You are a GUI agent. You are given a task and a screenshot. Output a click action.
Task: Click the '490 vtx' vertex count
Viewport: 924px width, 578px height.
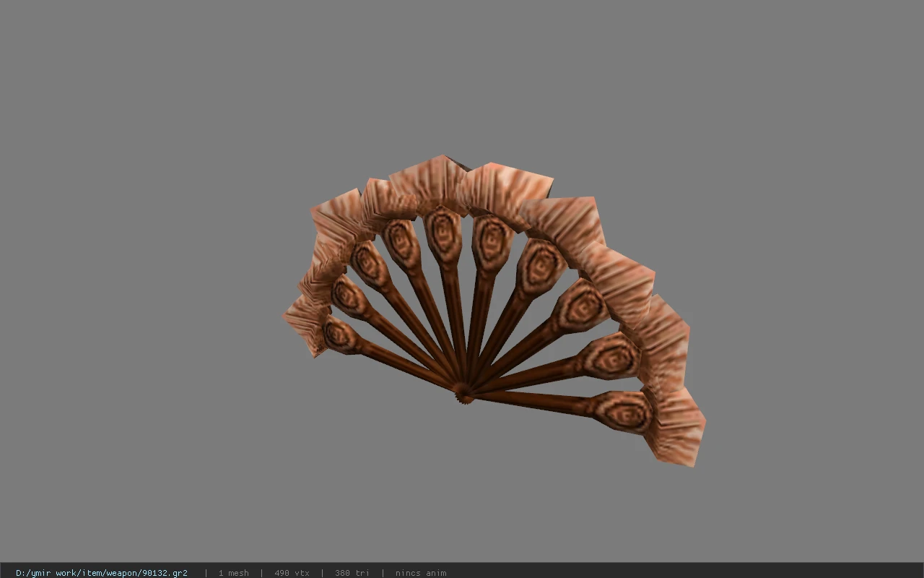coord(292,573)
